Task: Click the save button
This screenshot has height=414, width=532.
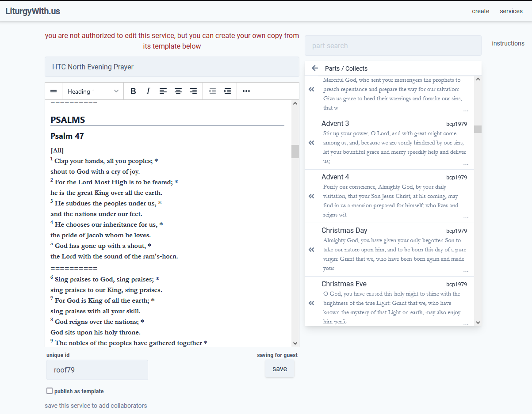Action: tap(279, 369)
